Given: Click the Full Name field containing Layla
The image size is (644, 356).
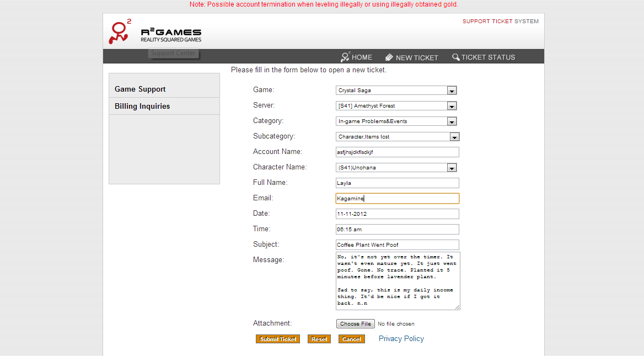Looking at the screenshot, I should pos(397,183).
